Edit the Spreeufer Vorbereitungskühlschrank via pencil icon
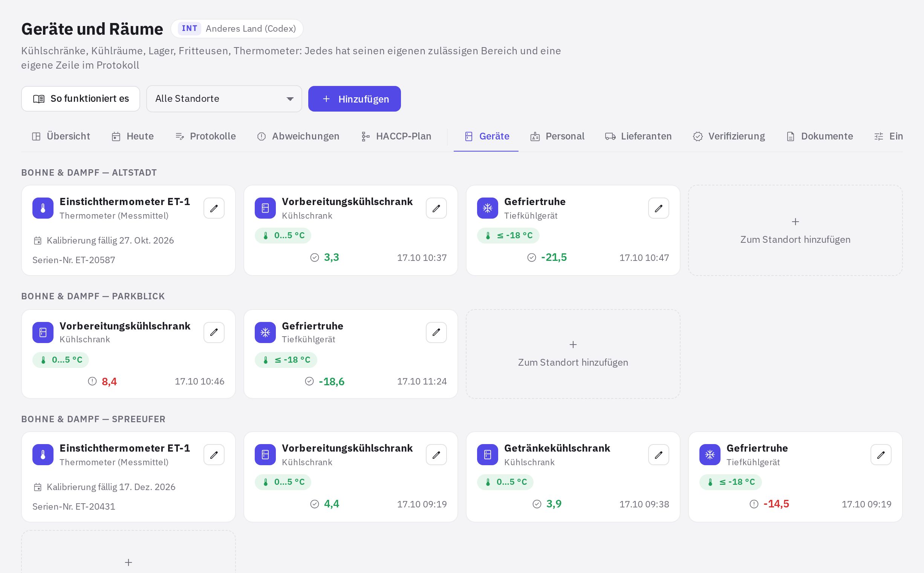Screen dimensions: 924x573 pyautogui.click(x=436, y=454)
